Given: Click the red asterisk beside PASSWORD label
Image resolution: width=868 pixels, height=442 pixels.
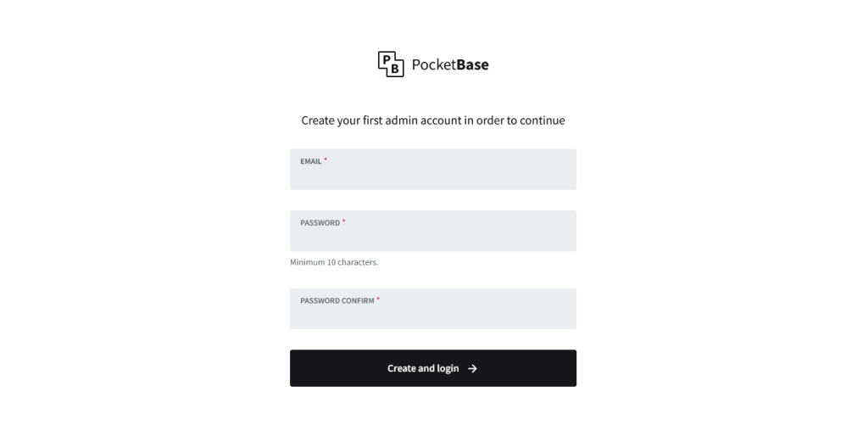Looking at the screenshot, I should pos(344,221).
